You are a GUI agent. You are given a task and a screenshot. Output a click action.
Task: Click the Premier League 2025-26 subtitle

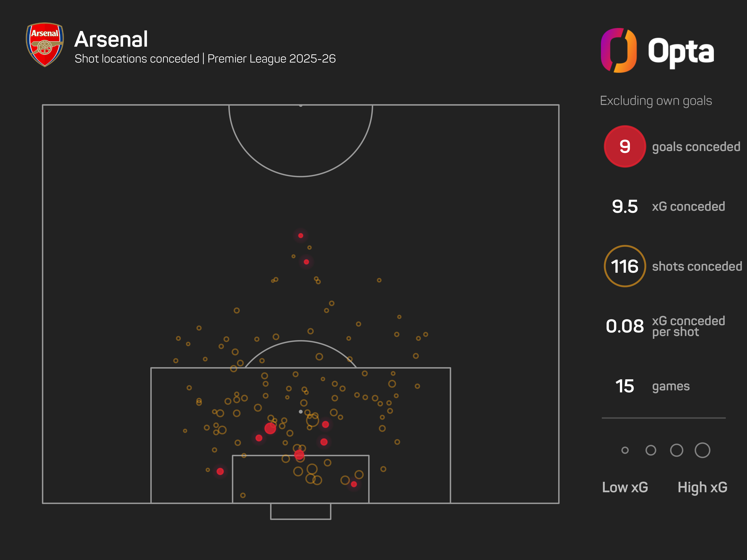click(272, 59)
